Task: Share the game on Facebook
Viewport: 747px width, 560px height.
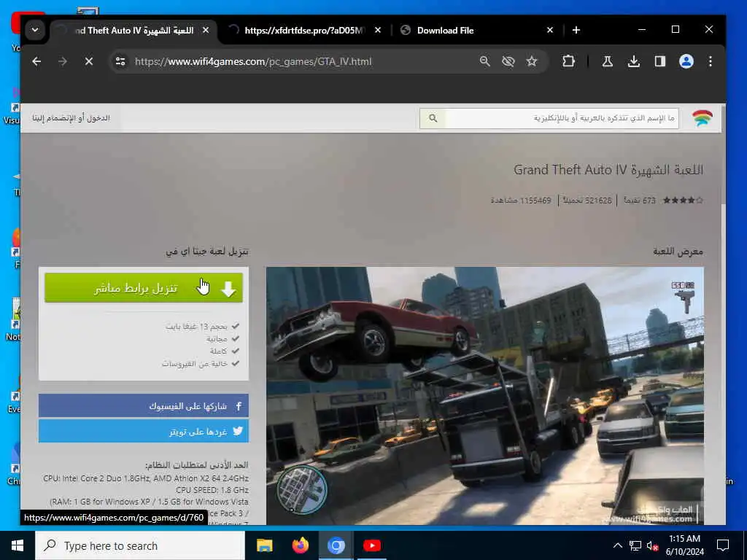Action: [144, 405]
